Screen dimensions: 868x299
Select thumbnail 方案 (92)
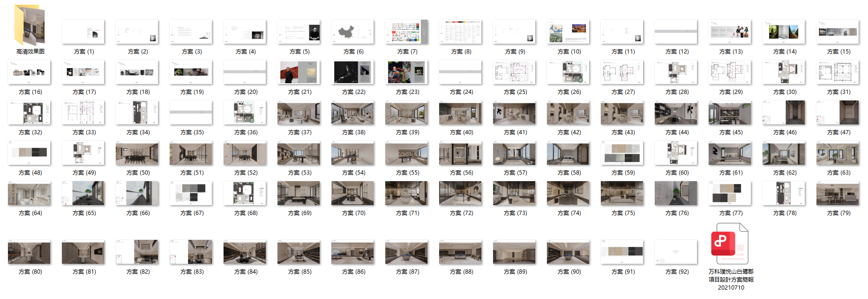pyautogui.click(x=676, y=252)
